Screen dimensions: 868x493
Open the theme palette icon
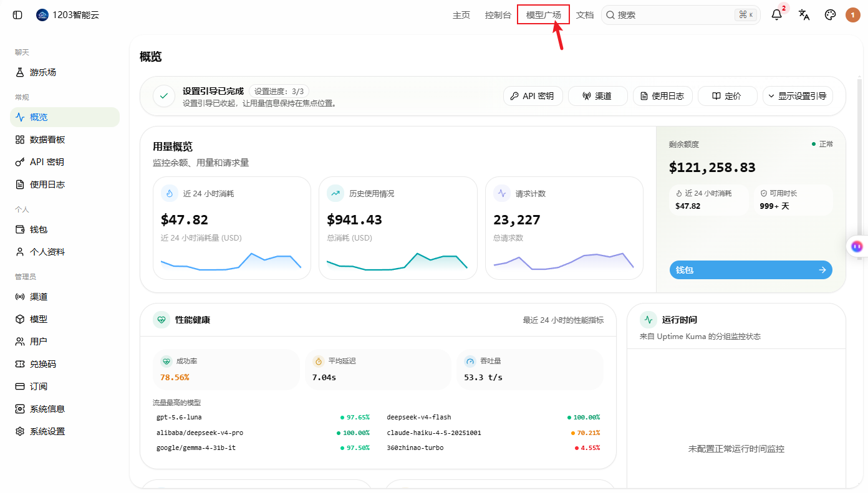pyautogui.click(x=830, y=15)
